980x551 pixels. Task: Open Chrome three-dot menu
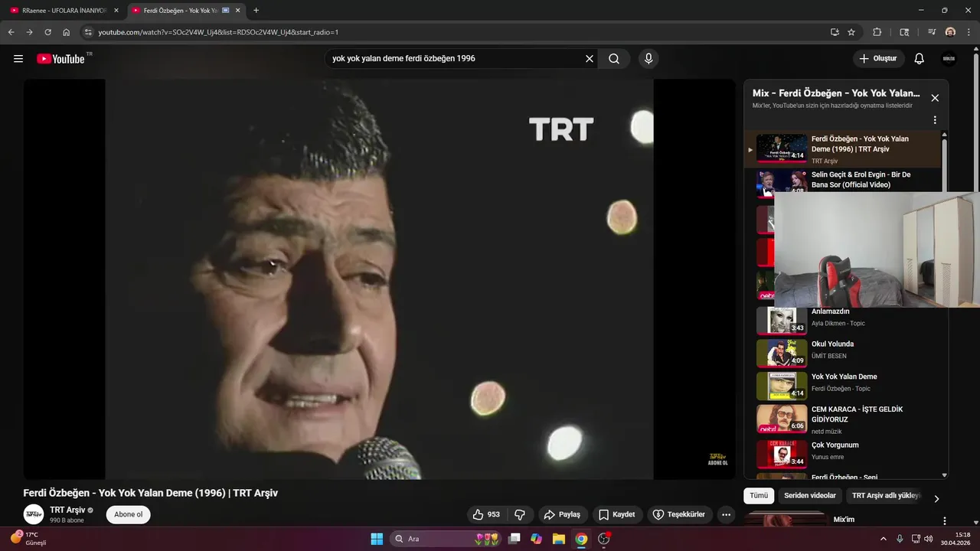click(x=968, y=32)
